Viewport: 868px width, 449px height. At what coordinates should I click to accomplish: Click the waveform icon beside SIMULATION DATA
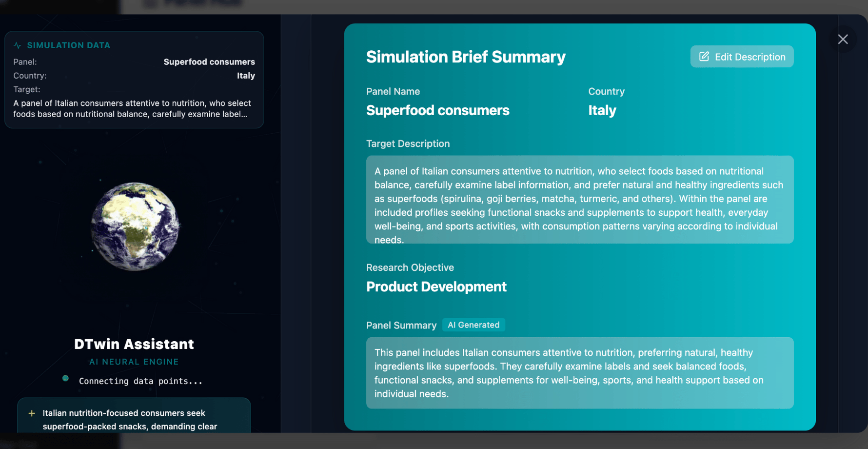point(18,45)
